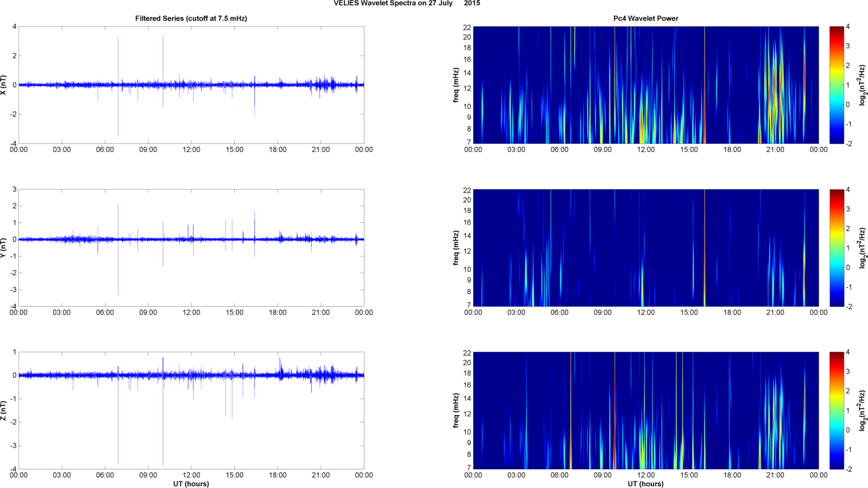
Task: Select the Filtered Series plot title
Action: tap(191, 18)
